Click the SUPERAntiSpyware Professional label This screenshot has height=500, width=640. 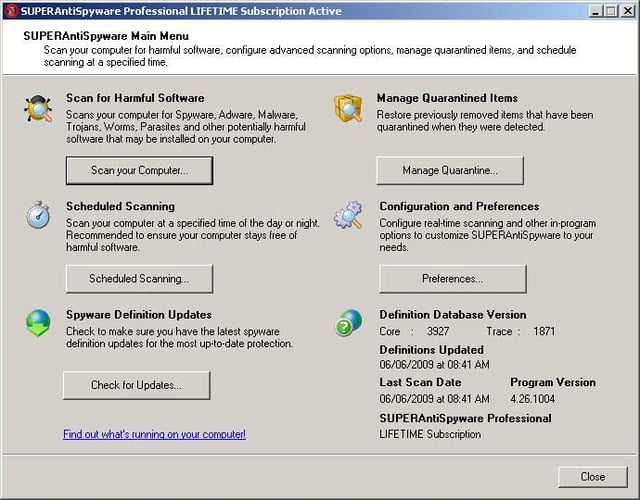(465, 418)
